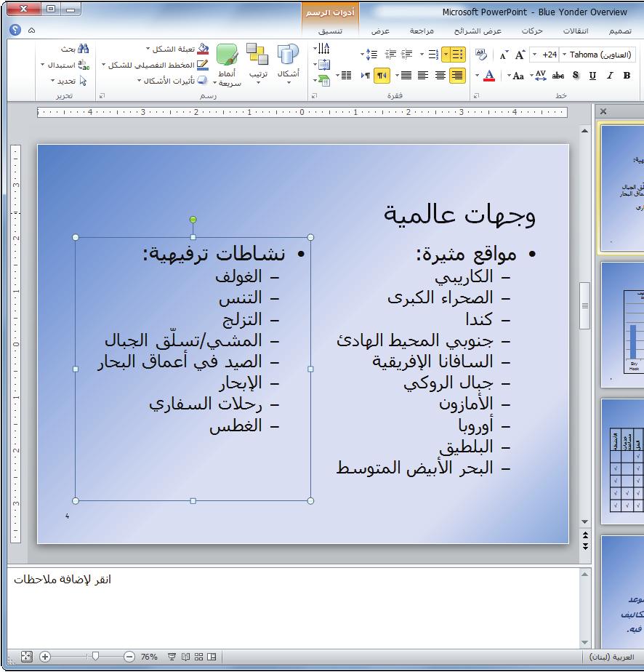Toggle Bold formatting button
This screenshot has width=644, height=672.
tap(627, 76)
